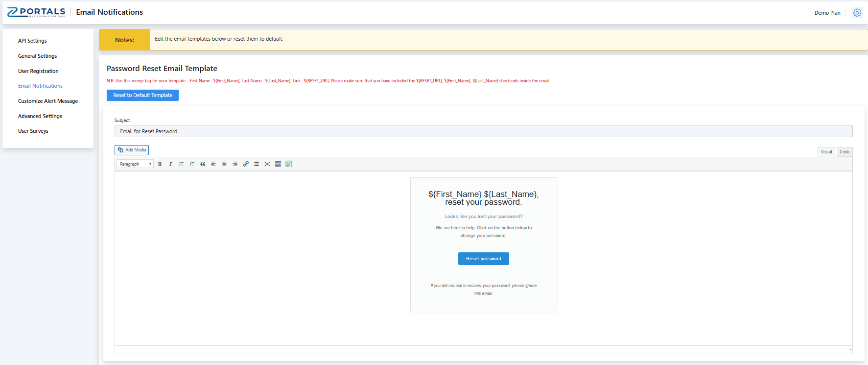Screen dimensions: 868x365
Task: Open Advanced Settings from the sidebar
Action: pyautogui.click(x=40, y=116)
